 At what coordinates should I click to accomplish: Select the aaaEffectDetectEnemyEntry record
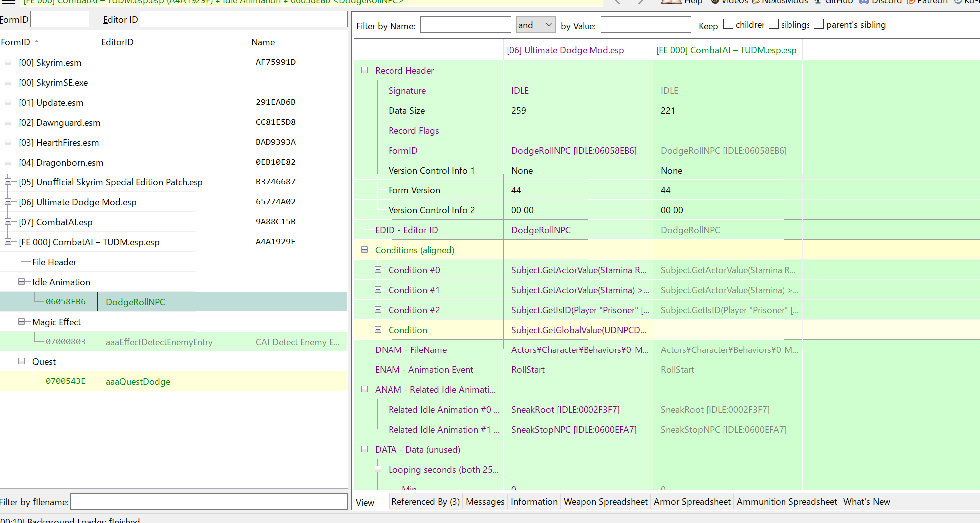tap(174, 342)
